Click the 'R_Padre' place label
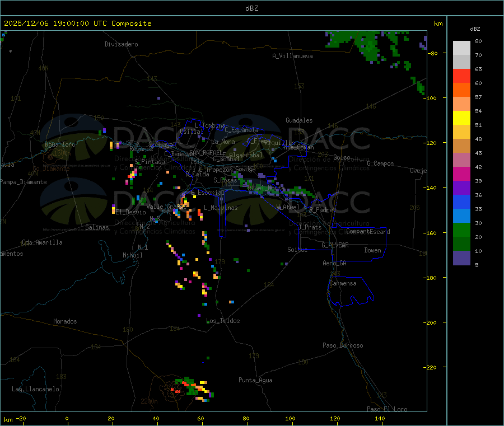The height and width of the screenshot is (426, 504). (321, 210)
